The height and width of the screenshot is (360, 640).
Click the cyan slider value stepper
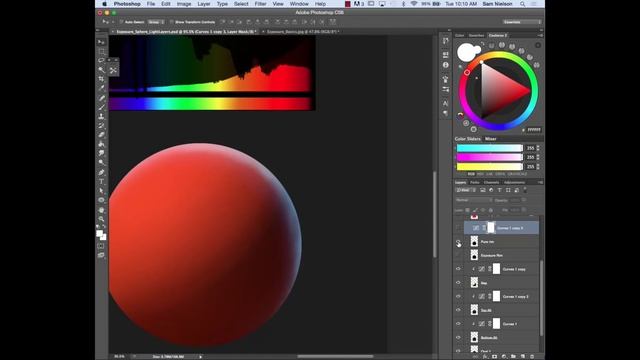click(538, 148)
